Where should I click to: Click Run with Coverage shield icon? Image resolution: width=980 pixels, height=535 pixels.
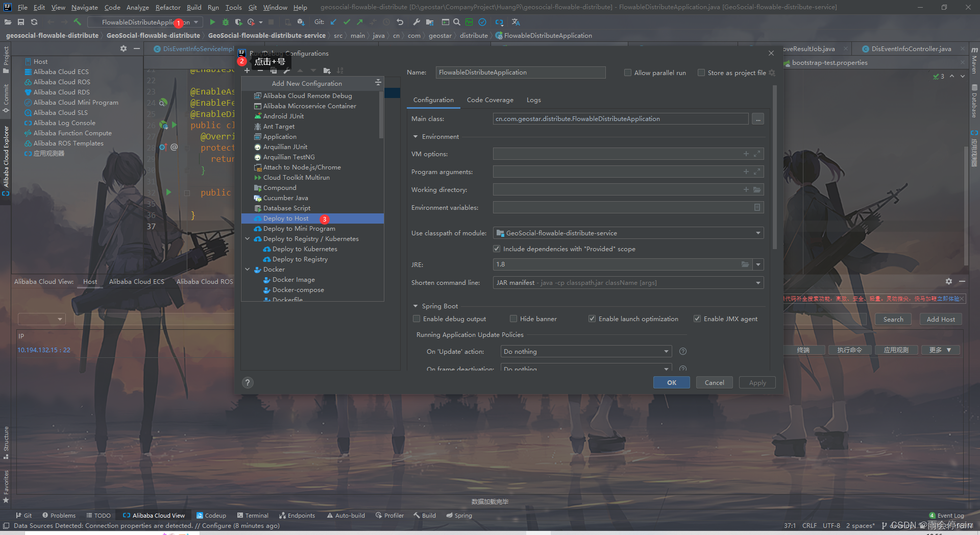point(238,22)
